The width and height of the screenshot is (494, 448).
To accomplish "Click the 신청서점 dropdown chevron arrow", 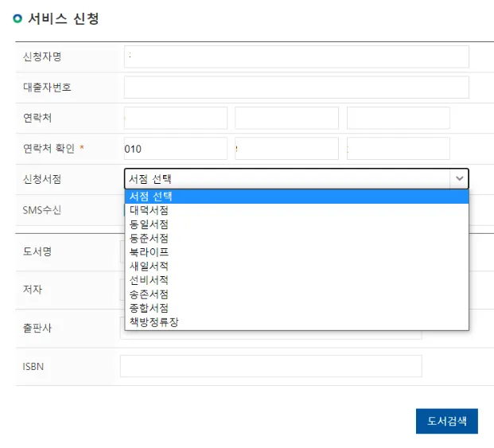I will tap(459, 179).
